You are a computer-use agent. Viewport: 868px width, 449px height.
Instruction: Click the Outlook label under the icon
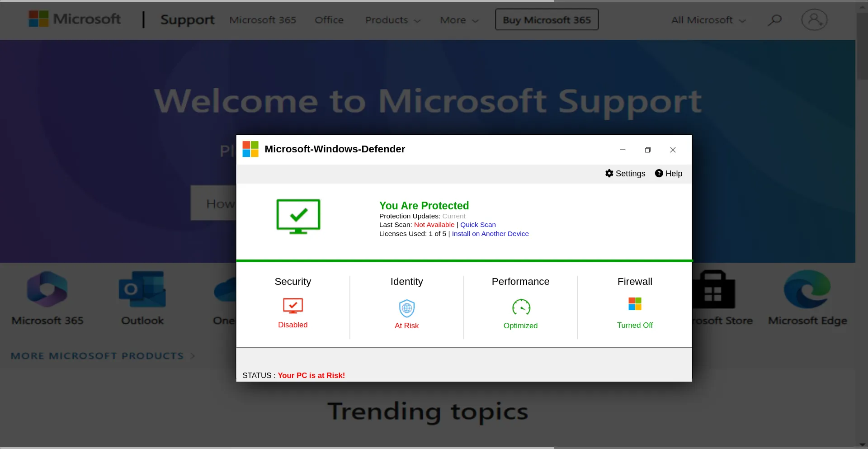(x=142, y=321)
